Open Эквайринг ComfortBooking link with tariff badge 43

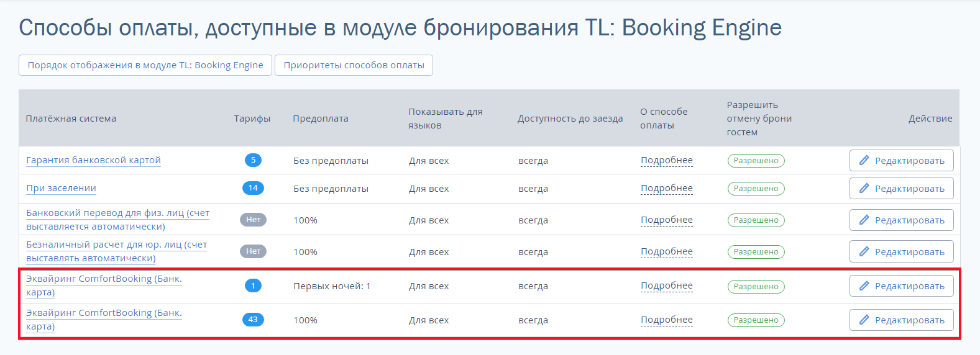pyautogui.click(x=104, y=320)
